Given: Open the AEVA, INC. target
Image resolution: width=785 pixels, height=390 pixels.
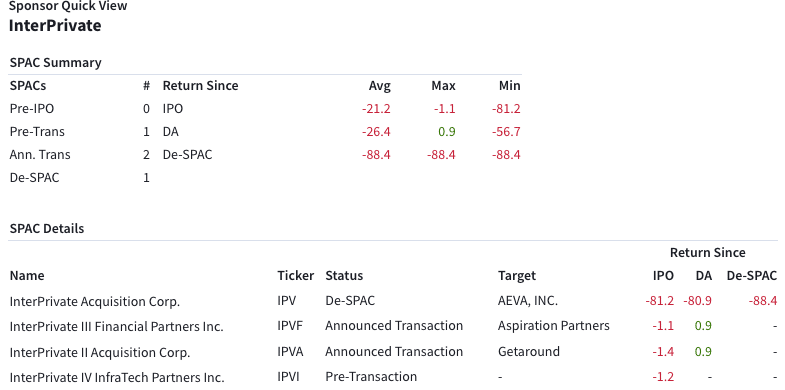Looking at the screenshot, I should pos(528,301).
